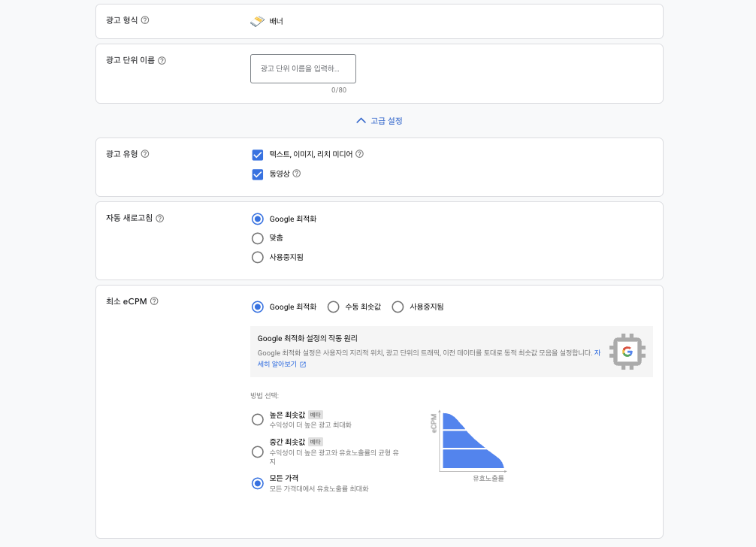Viewport: 756px width, 547px height.
Task: Click the 배너 format label
Action: (x=277, y=21)
